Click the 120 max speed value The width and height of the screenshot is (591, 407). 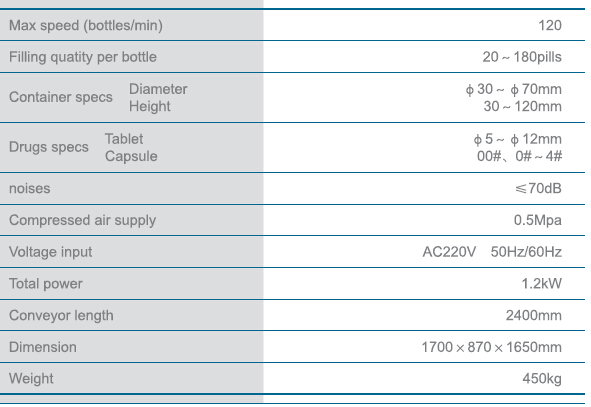coord(550,26)
